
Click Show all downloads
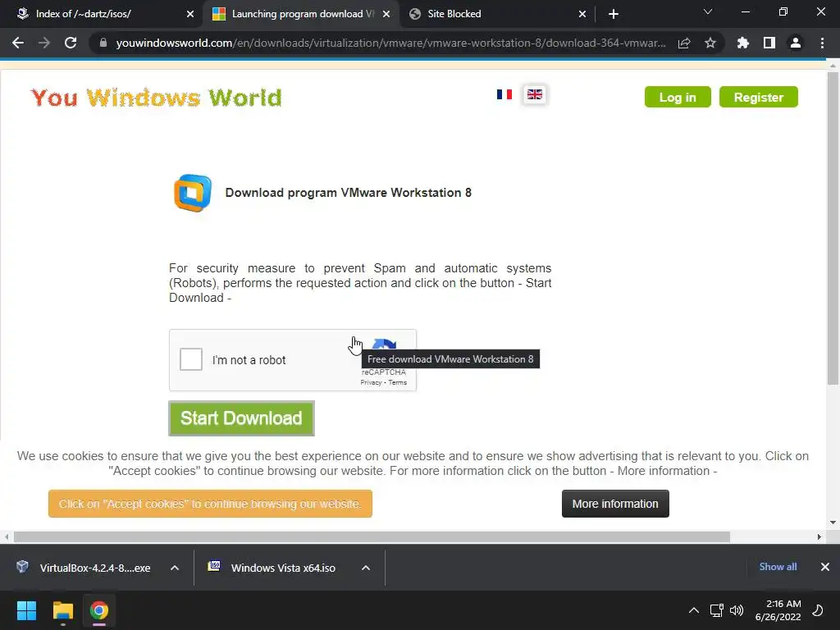778,566
